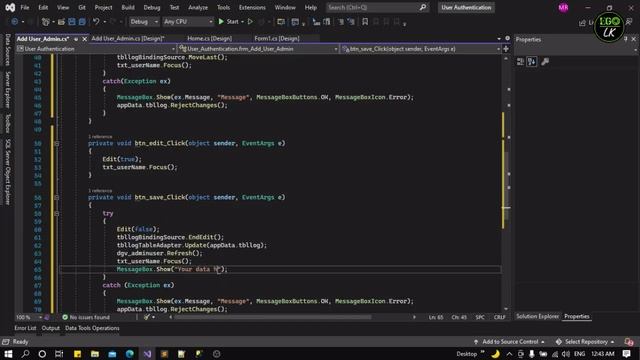
Task: Open the Error List panel tab
Action: (25, 328)
